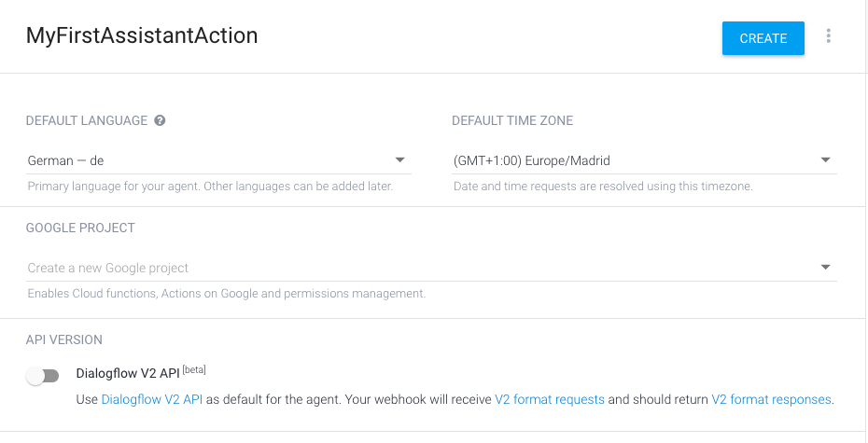The height and width of the screenshot is (443, 868).
Task: Expand the Default Language dropdown arrow
Action: pyautogui.click(x=399, y=160)
